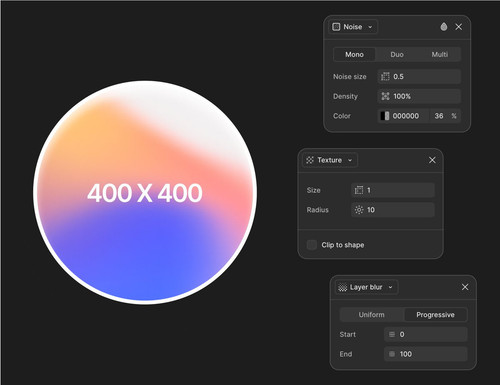
Task: Open the Noise effect type dropdown
Action: pyautogui.click(x=353, y=27)
